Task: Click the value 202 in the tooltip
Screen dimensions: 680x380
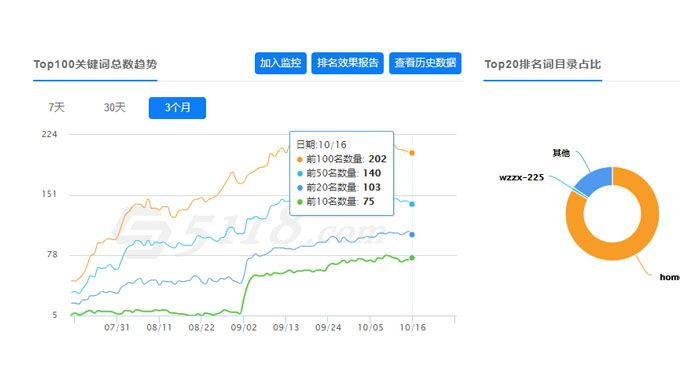Action: [x=377, y=159]
